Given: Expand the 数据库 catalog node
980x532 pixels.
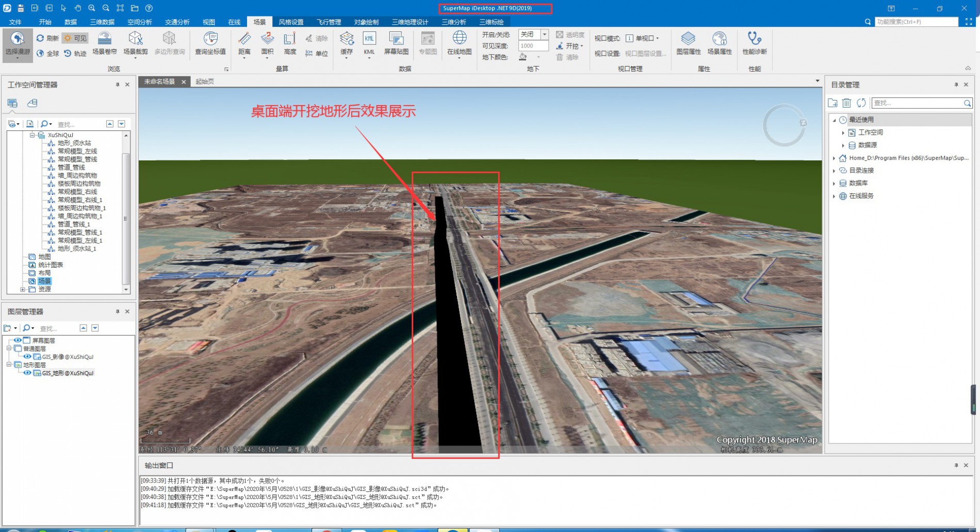Looking at the screenshot, I should pos(834,183).
